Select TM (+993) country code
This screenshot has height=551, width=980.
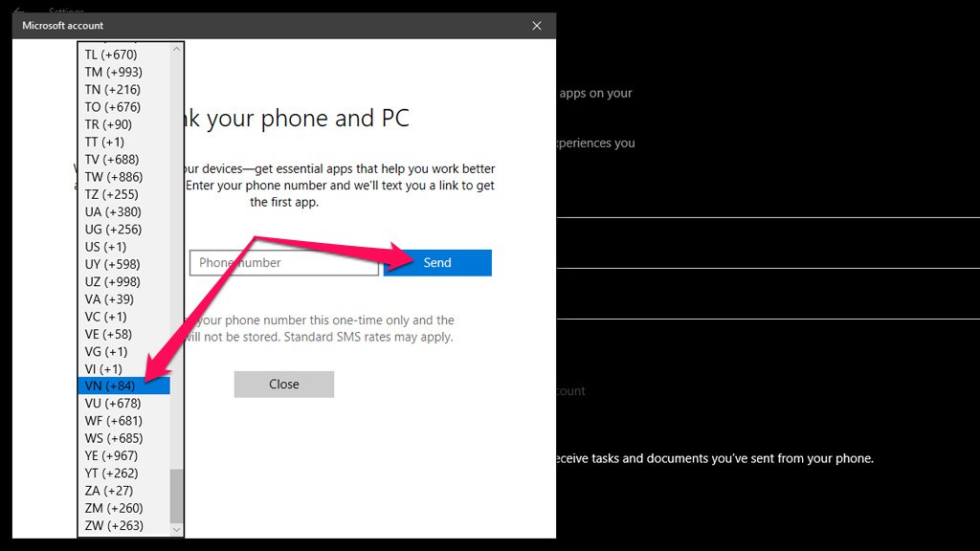tap(123, 73)
